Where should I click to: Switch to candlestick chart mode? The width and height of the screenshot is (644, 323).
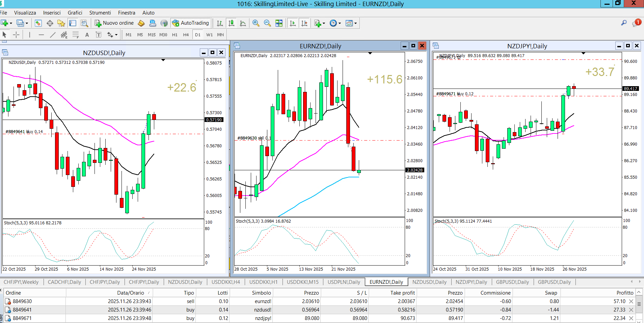click(x=231, y=23)
